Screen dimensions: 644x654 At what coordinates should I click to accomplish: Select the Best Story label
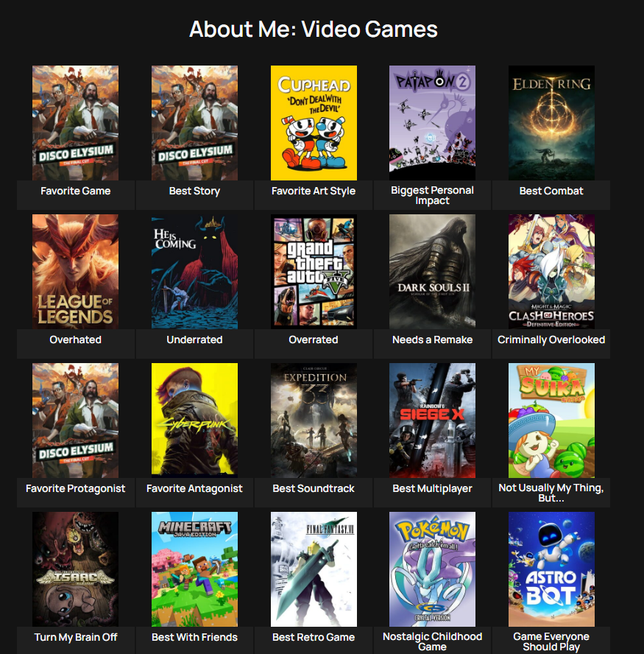(194, 191)
